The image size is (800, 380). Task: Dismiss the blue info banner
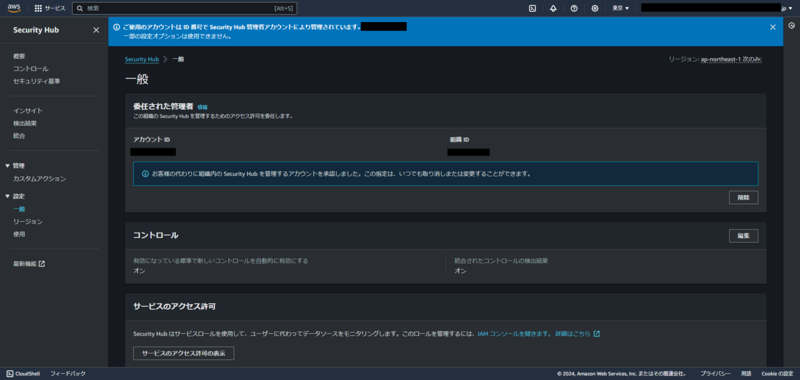[x=772, y=27]
